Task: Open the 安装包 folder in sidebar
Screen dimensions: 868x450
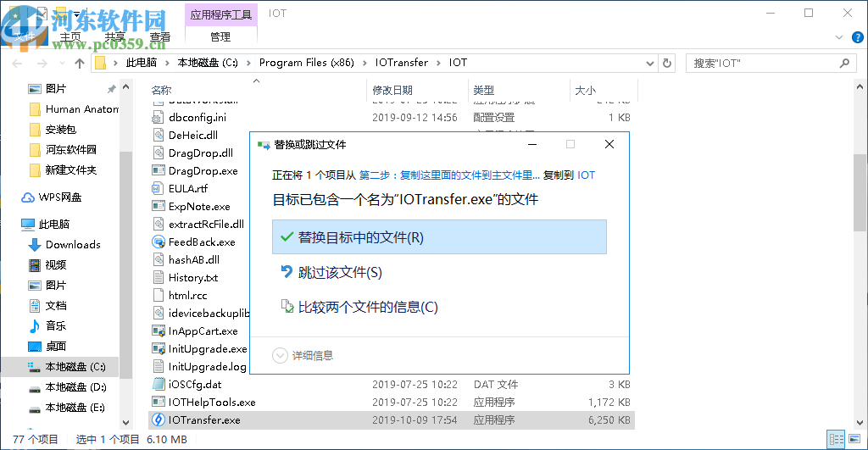Action: click(53, 130)
